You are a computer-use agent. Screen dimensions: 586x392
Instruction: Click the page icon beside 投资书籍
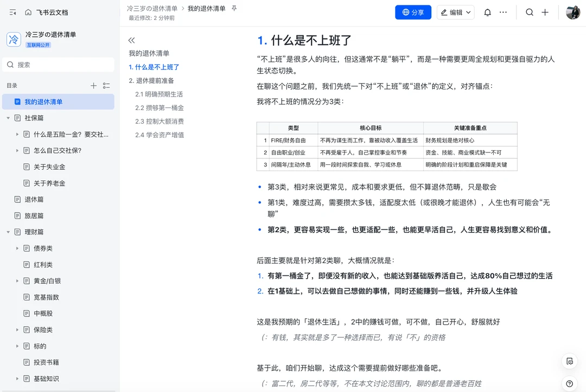tap(27, 362)
